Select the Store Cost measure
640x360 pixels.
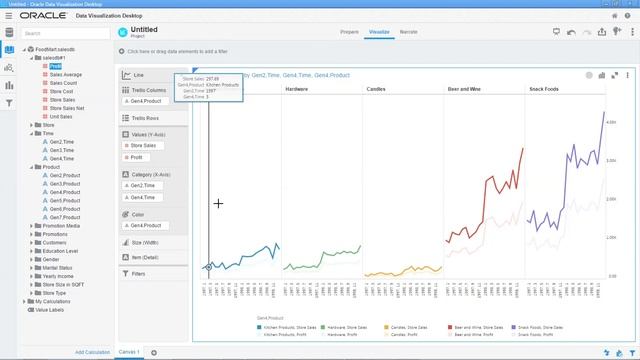tap(61, 91)
